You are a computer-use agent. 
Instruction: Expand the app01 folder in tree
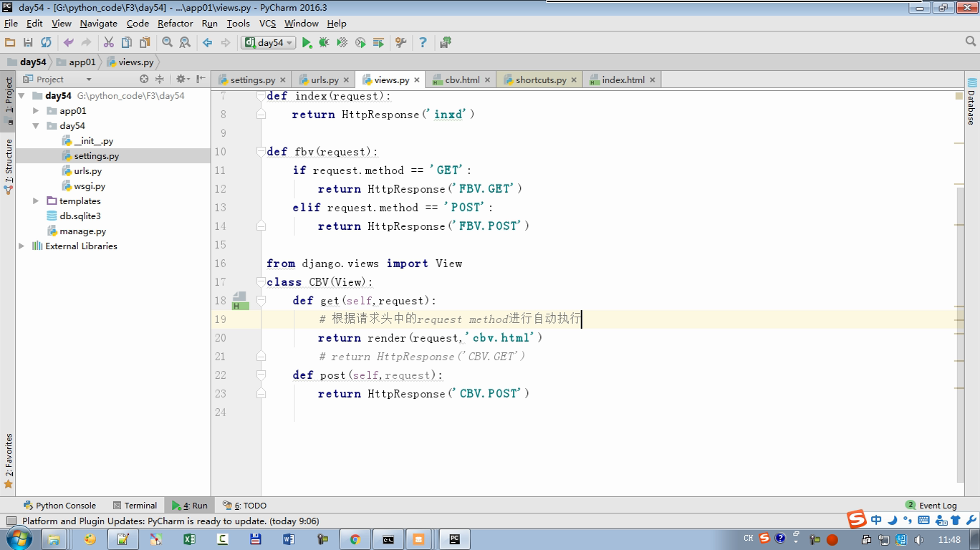click(36, 111)
